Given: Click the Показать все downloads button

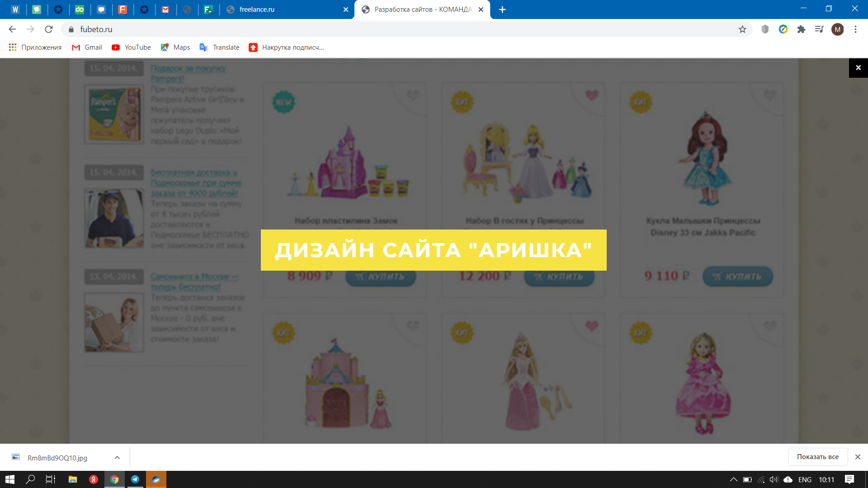Looking at the screenshot, I should pos(817,457).
